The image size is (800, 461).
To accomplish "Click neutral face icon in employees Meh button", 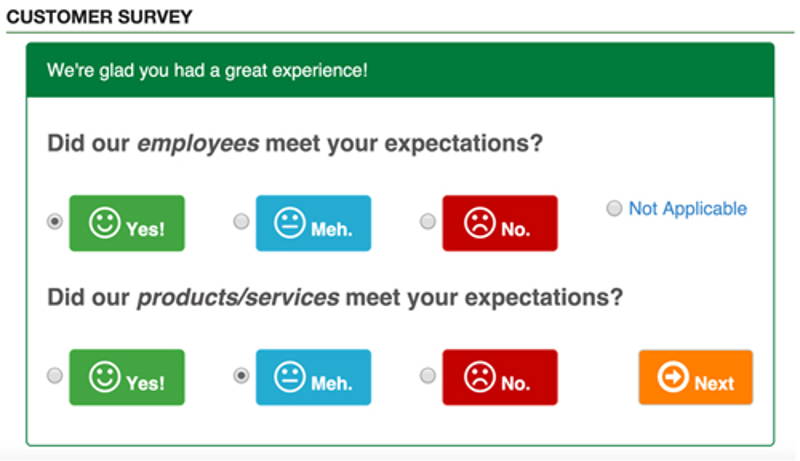I will tap(289, 223).
